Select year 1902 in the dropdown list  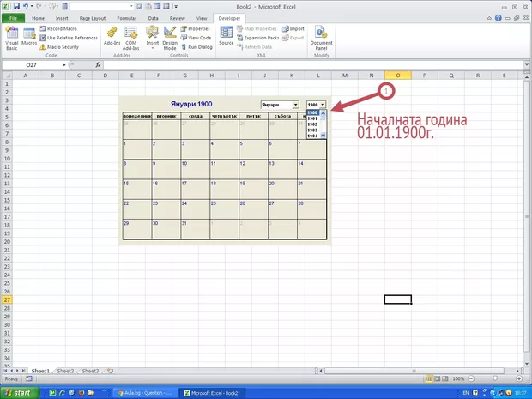tap(313, 124)
